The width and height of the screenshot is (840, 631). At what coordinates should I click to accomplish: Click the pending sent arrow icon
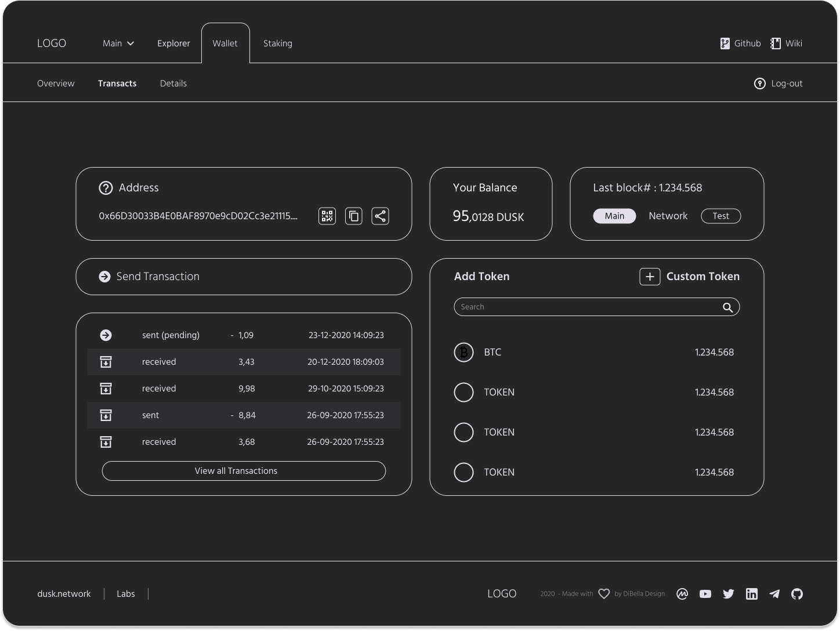tap(106, 335)
